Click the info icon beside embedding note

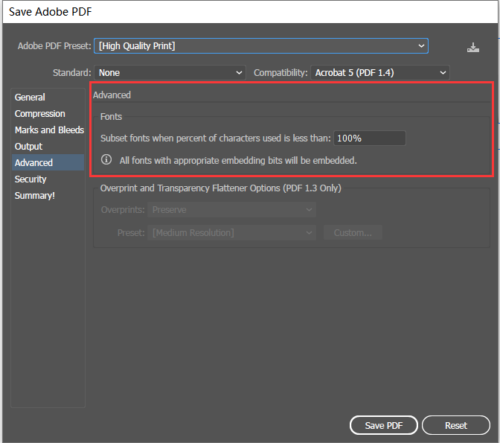pos(106,160)
